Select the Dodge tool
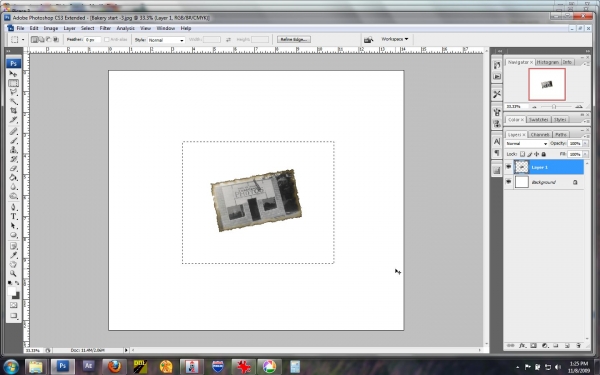600x375 pixels. tap(13, 196)
